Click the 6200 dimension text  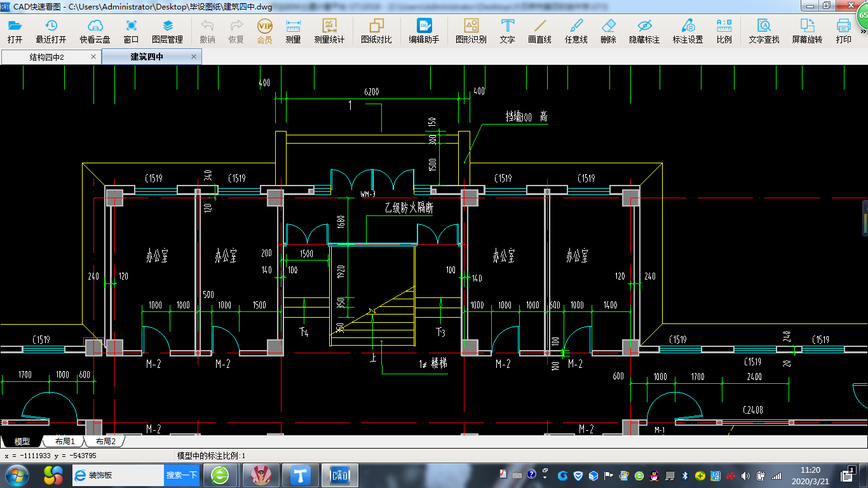coord(372,92)
